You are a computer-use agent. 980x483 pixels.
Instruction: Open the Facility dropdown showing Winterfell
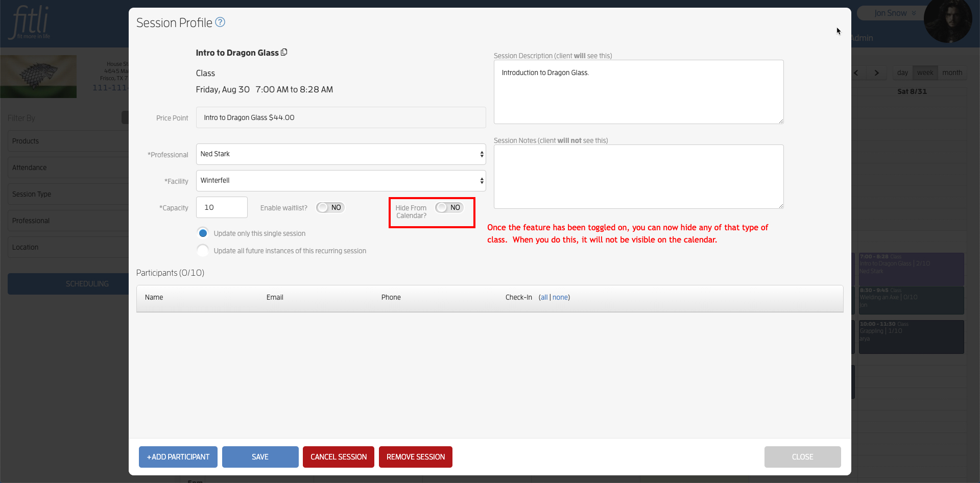pos(341,181)
